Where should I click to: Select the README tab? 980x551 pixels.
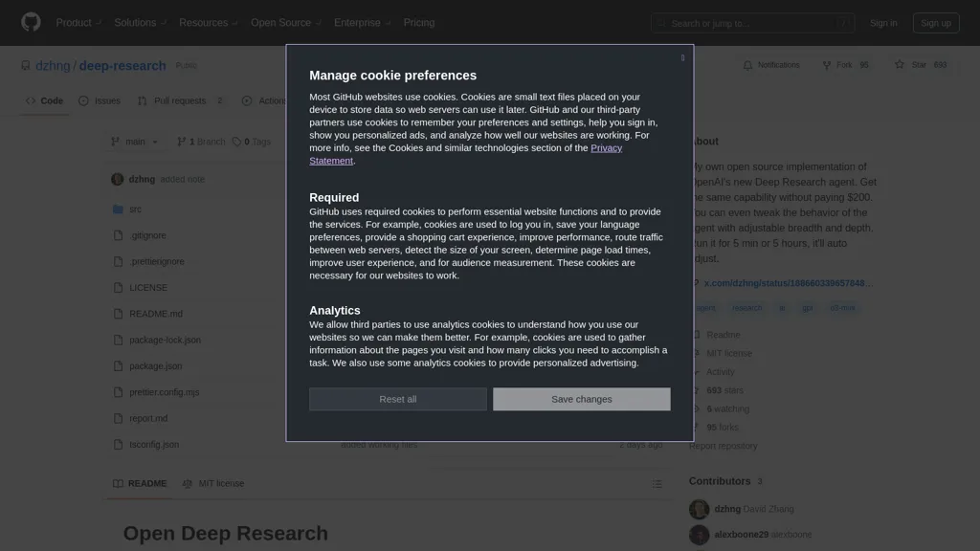point(140,483)
